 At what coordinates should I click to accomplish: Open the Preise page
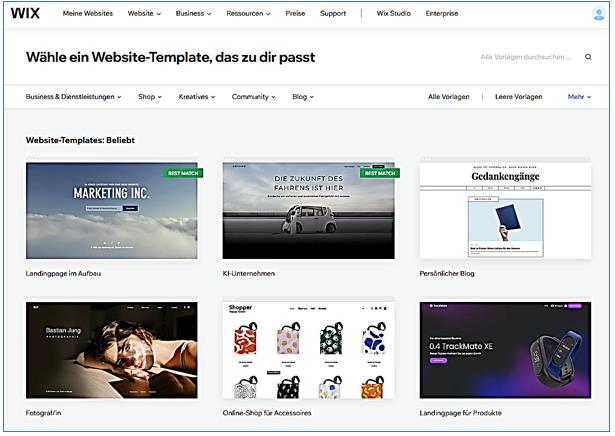tap(295, 13)
